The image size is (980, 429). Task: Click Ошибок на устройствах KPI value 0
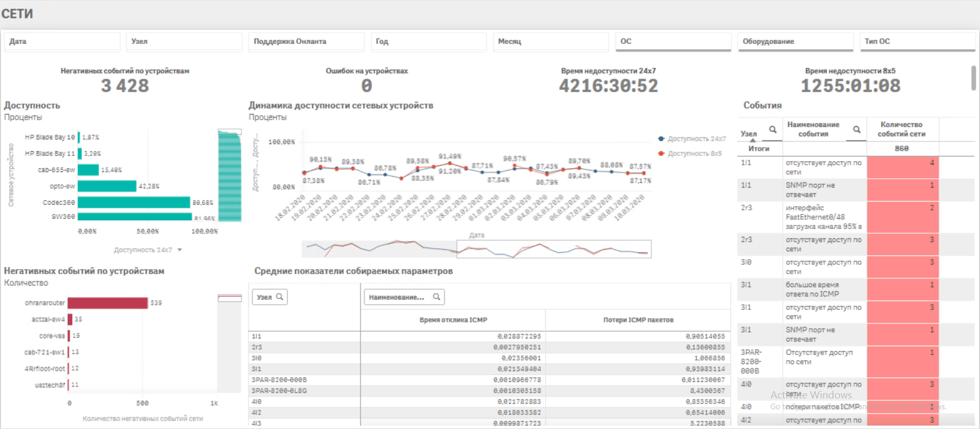pyautogui.click(x=367, y=86)
